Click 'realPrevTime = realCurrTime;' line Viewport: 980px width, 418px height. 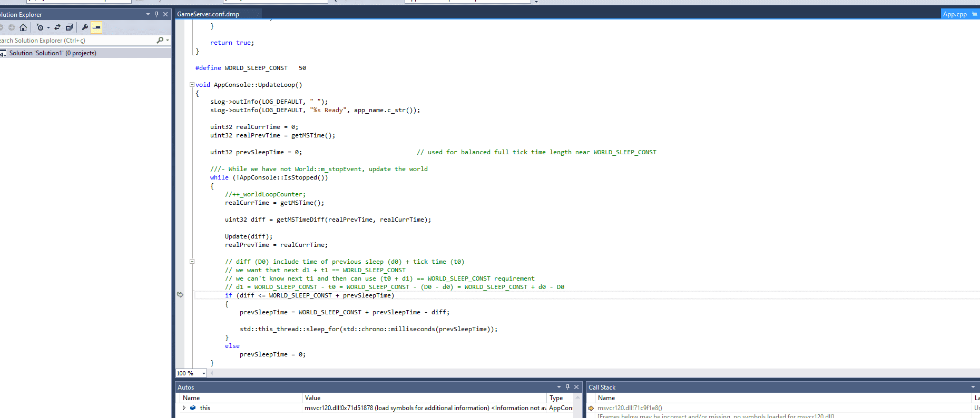[x=276, y=245]
